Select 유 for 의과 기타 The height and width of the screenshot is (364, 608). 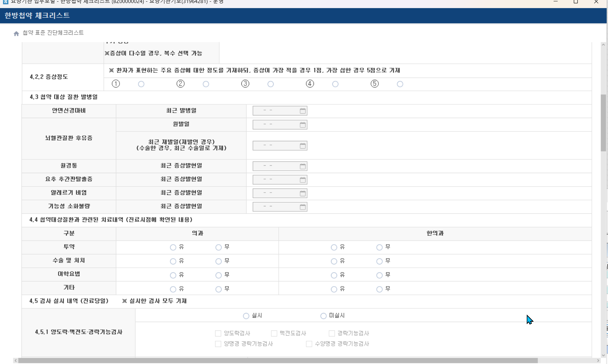click(x=173, y=289)
